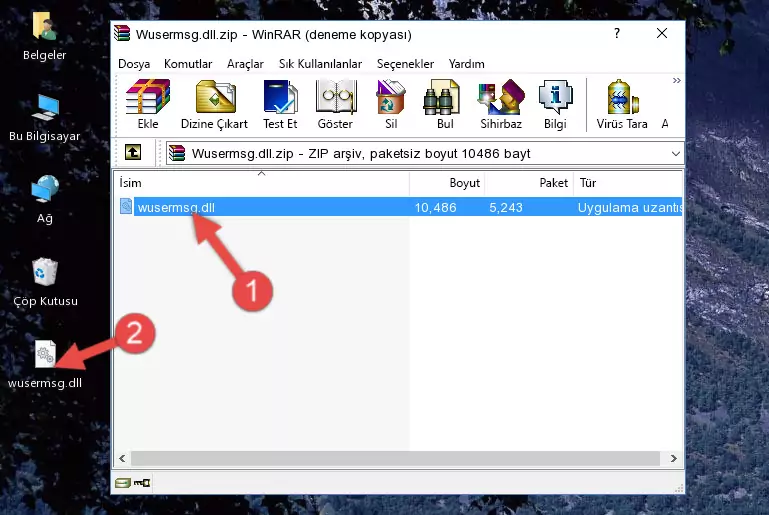
Task: Open the Sık Kullanılanlar menu
Action: [320, 64]
